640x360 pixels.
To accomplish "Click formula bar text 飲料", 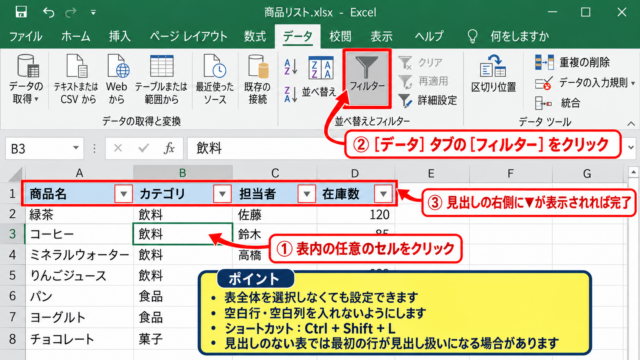I will 209,148.
